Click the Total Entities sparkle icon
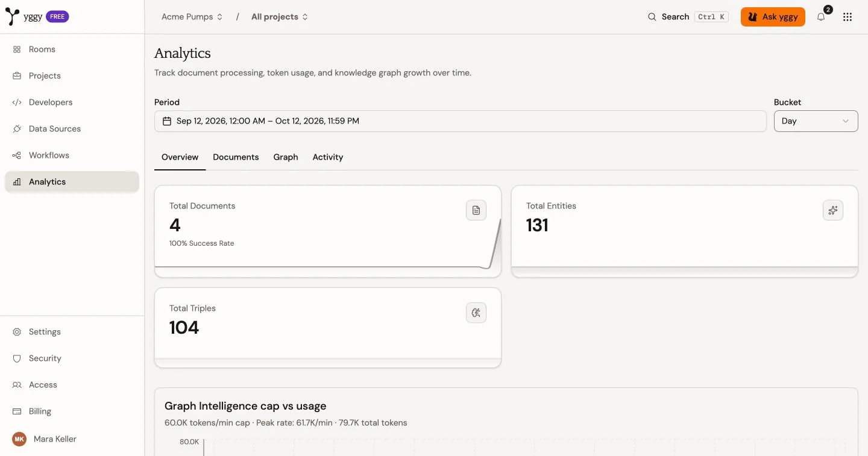 (x=833, y=210)
